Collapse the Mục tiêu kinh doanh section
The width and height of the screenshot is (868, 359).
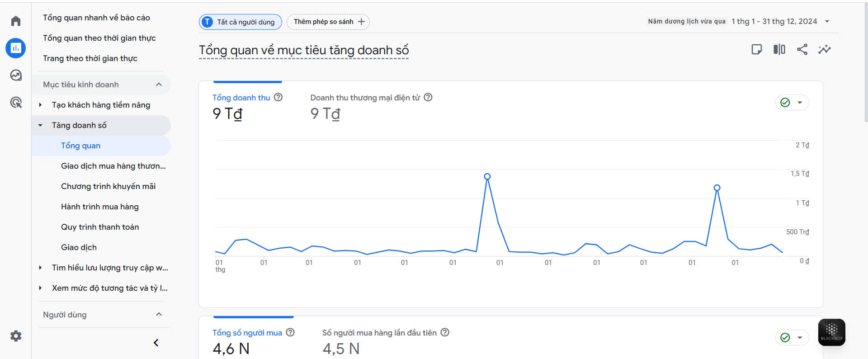click(x=159, y=85)
